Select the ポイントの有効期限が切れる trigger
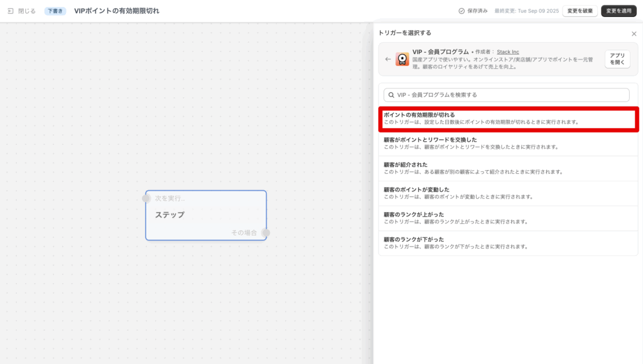 [x=509, y=119]
